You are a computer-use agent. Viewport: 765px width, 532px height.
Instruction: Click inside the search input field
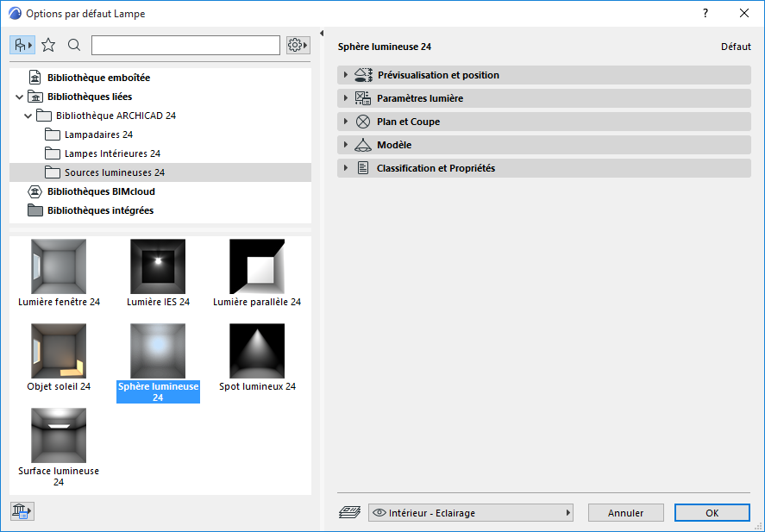pos(185,44)
